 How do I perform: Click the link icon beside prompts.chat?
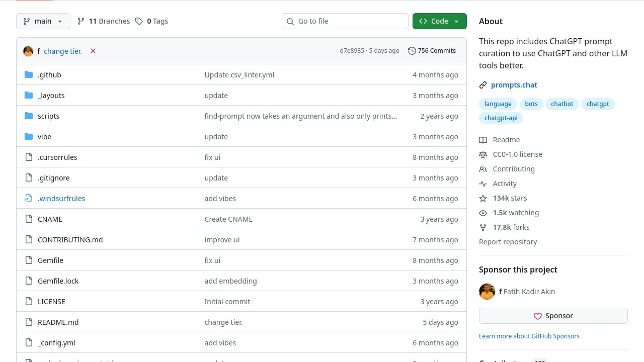[483, 85]
